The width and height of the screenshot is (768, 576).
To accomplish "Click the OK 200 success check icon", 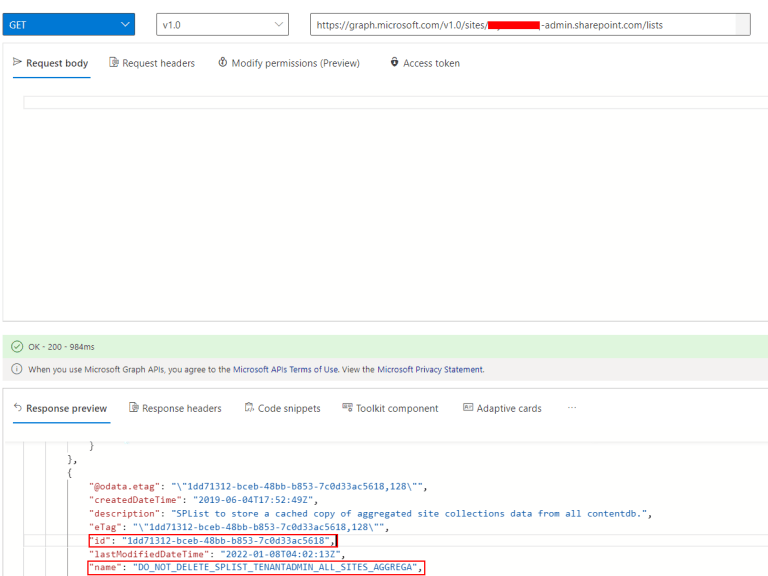I will (x=17, y=347).
